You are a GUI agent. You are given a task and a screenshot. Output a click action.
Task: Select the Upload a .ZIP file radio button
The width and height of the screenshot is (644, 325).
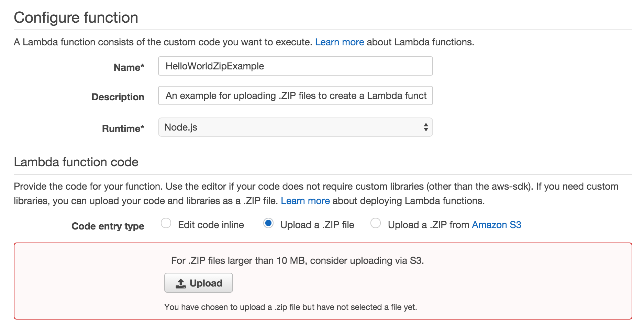268,223
